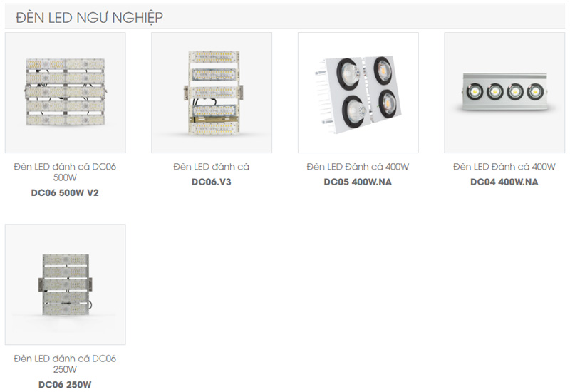Select the product code DC04 400W.NA
This screenshot has height=392, width=570.
coord(504,182)
